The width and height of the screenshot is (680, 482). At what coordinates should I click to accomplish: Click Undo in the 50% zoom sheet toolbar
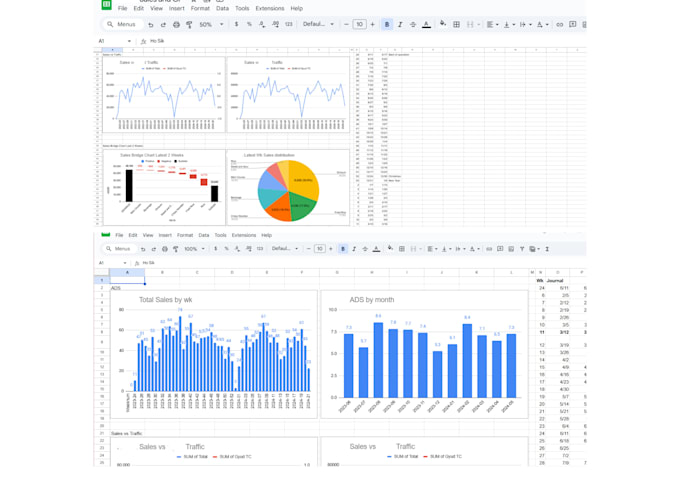[x=150, y=25]
